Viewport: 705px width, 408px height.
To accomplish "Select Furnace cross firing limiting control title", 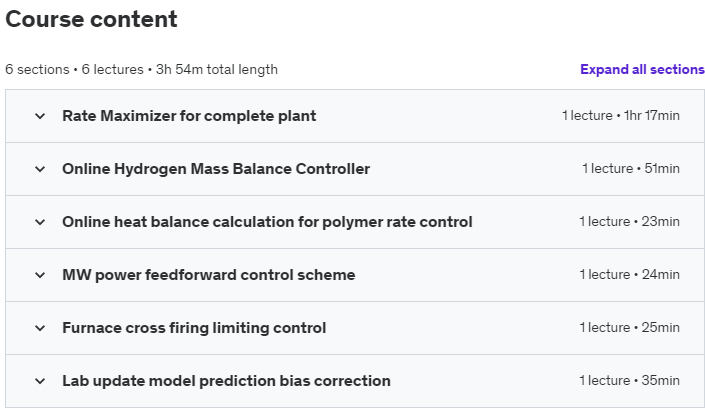I will (x=194, y=328).
